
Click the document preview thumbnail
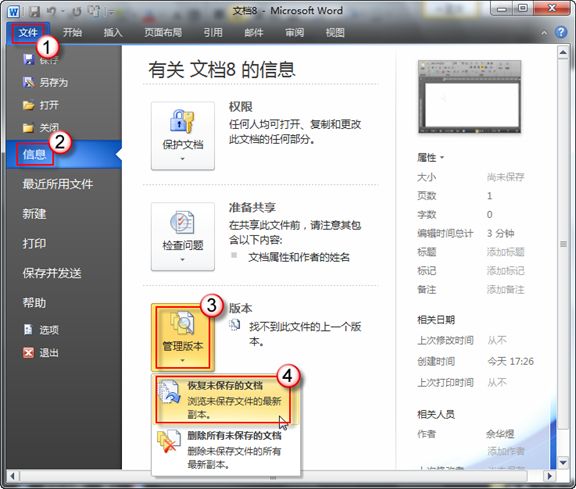click(x=469, y=97)
